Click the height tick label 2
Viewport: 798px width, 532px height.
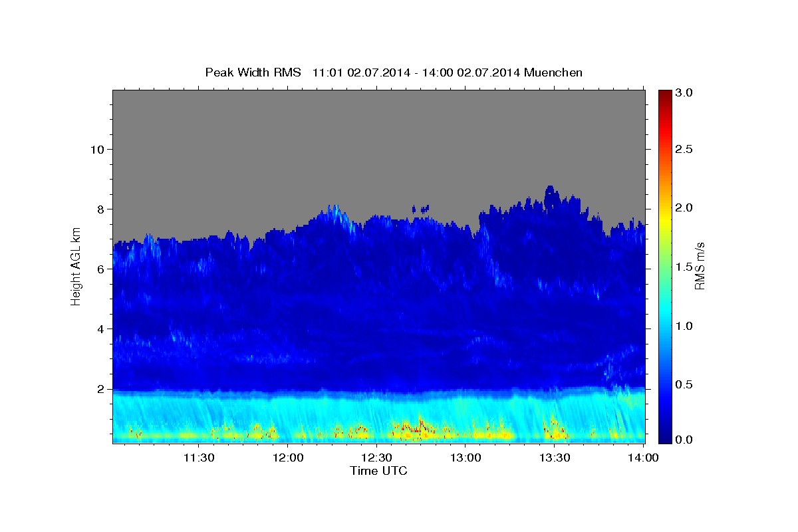click(x=100, y=389)
